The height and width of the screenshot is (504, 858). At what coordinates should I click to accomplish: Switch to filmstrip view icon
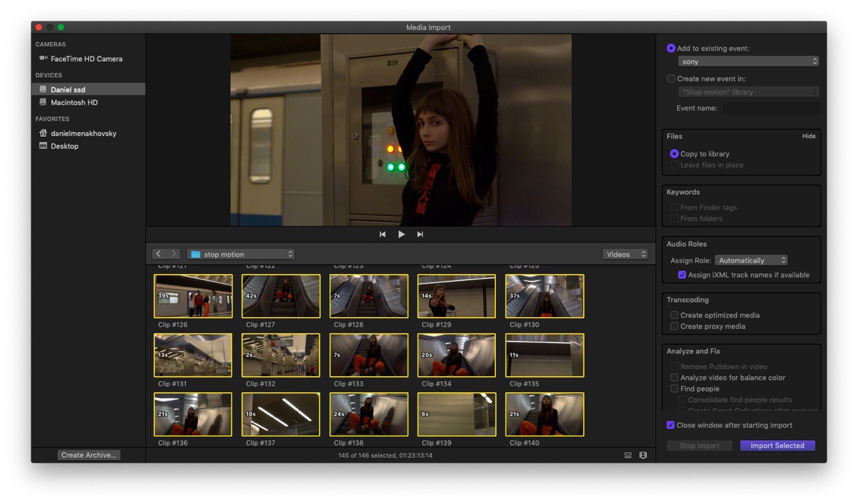[643, 455]
